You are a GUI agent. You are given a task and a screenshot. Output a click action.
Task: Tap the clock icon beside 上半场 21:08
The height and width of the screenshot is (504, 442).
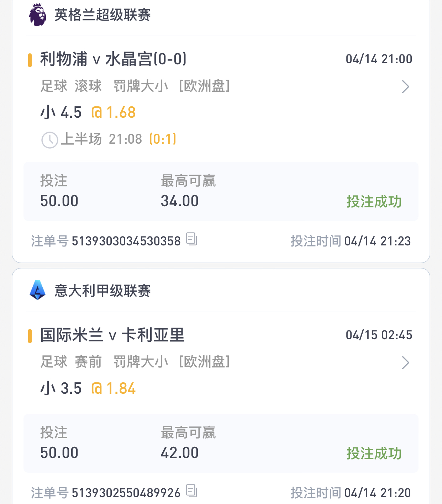[49, 140]
